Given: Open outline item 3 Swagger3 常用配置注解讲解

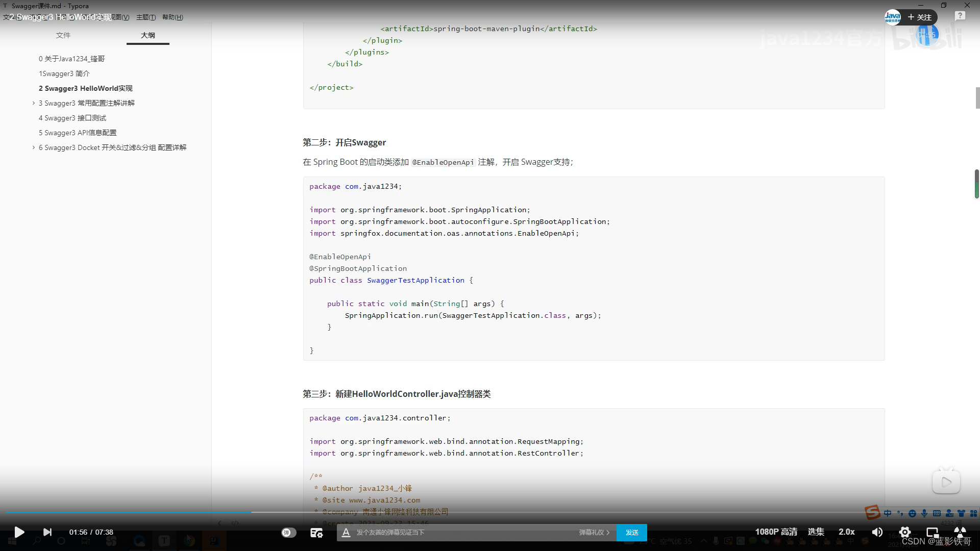Looking at the screenshot, I should coord(86,103).
